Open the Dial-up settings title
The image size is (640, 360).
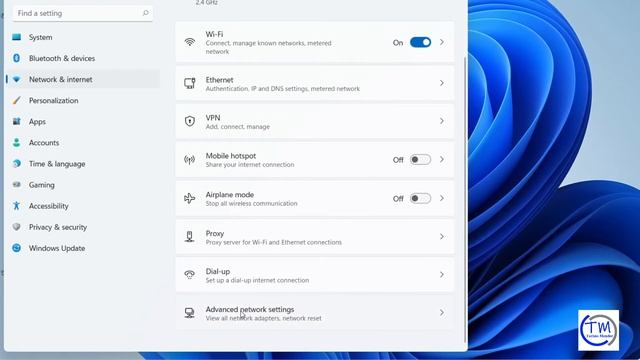218,271
